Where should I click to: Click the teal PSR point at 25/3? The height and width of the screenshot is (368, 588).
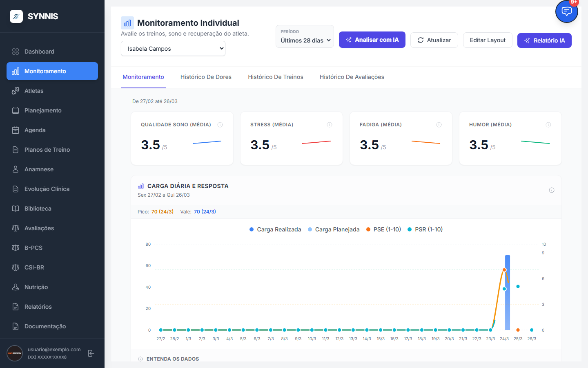(518, 286)
